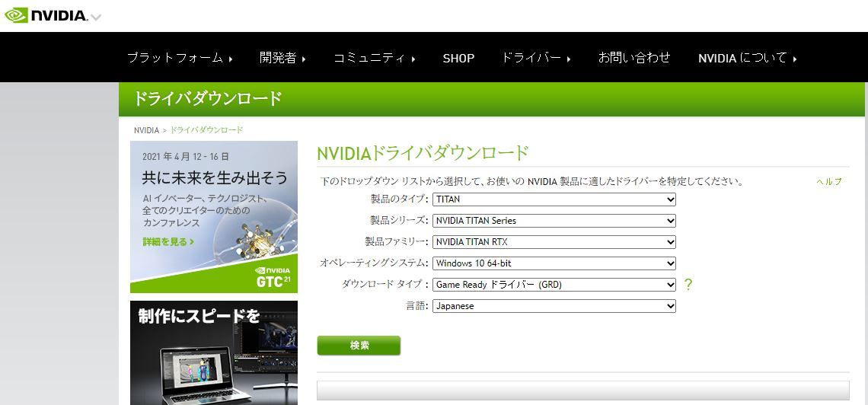Click the green question mark help icon
The image size is (868, 405).
[688, 285]
